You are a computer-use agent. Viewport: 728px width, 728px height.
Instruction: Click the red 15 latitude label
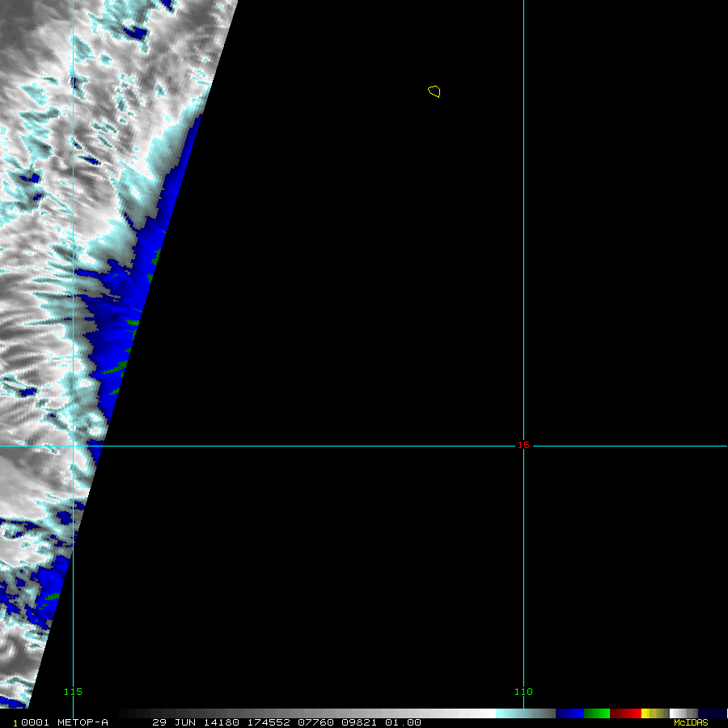click(523, 445)
